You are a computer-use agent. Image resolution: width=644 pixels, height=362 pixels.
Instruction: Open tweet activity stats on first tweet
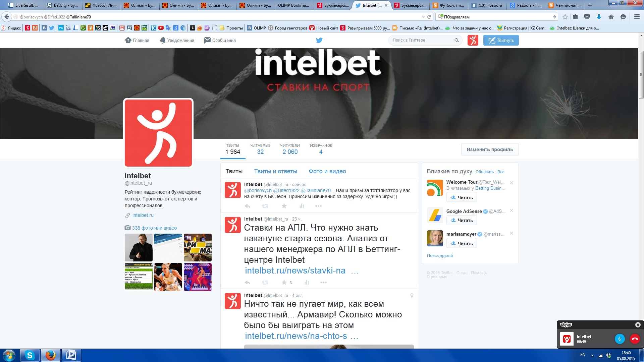tap(302, 206)
